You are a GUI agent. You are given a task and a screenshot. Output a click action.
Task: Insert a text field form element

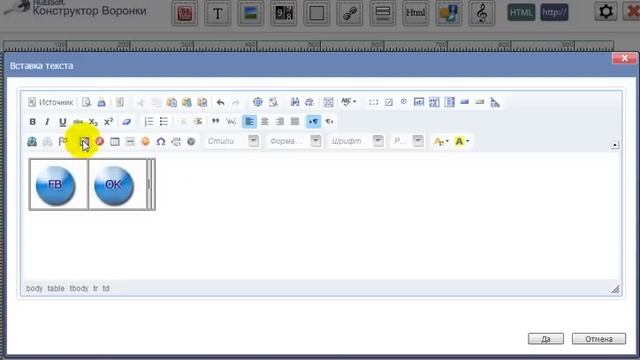(x=419, y=102)
